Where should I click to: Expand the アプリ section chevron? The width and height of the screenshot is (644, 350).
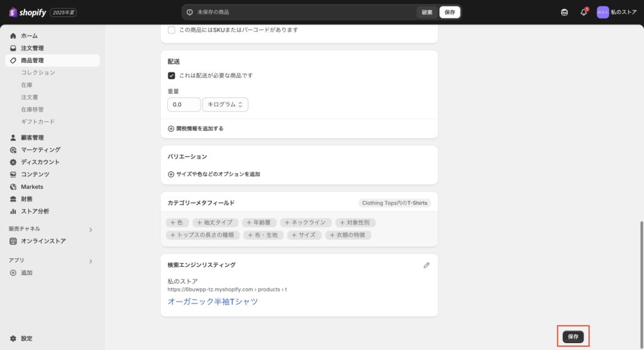[x=90, y=261]
